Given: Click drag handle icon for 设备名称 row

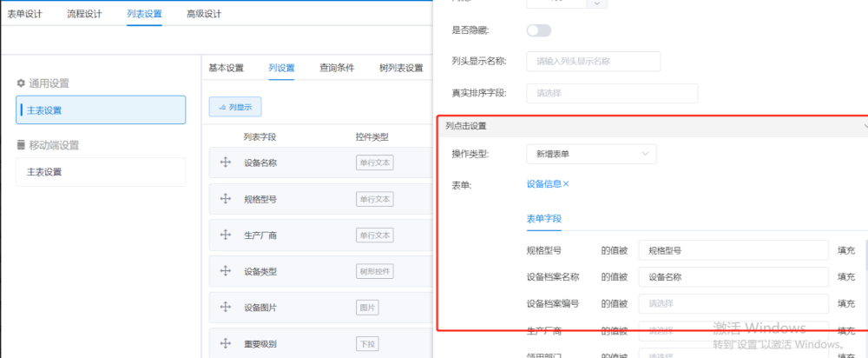Looking at the screenshot, I should tap(225, 162).
